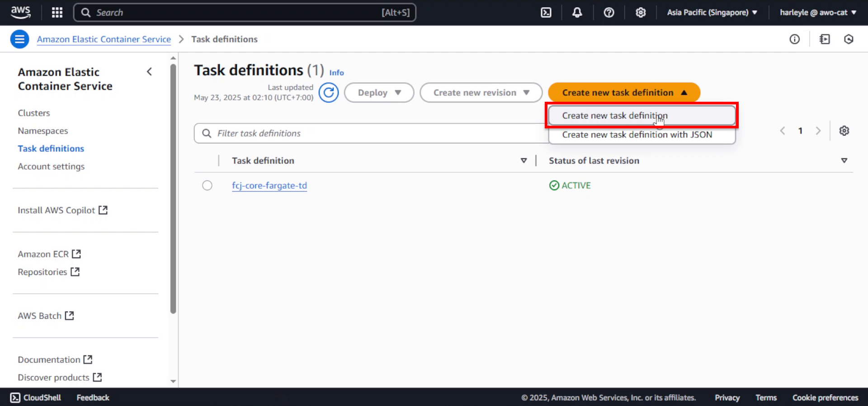Open the info panel icon in breadcrumb bar
The width and height of the screenshot is (868, 406).
pyautogui.click(x=794, y=39)
